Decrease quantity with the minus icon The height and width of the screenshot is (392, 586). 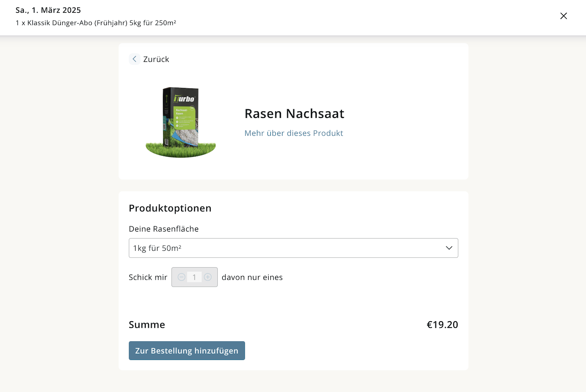pos(181,277)
